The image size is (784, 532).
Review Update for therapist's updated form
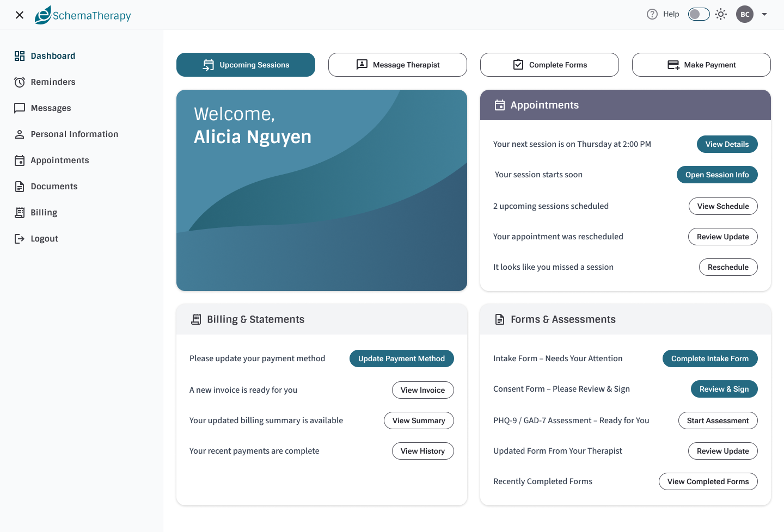(x=723, y=451)
